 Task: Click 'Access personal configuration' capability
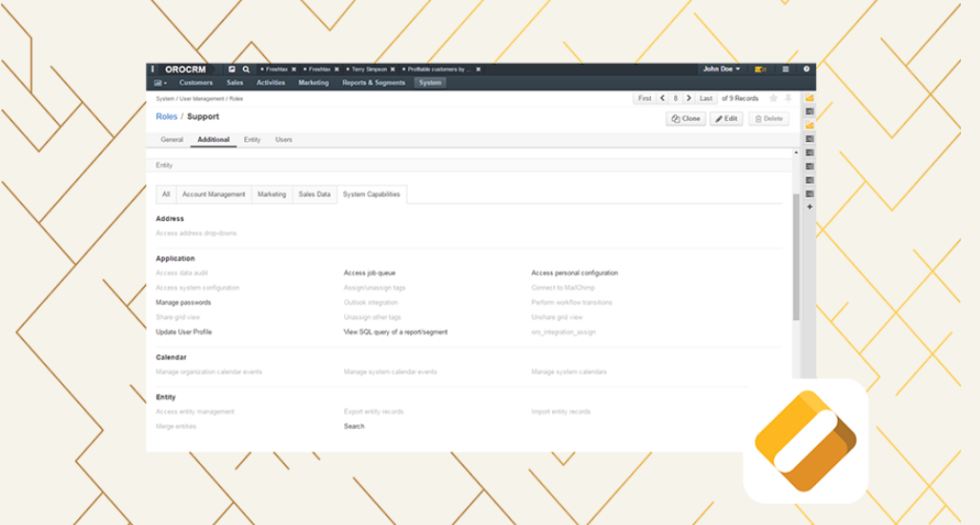tap(575, 273)
